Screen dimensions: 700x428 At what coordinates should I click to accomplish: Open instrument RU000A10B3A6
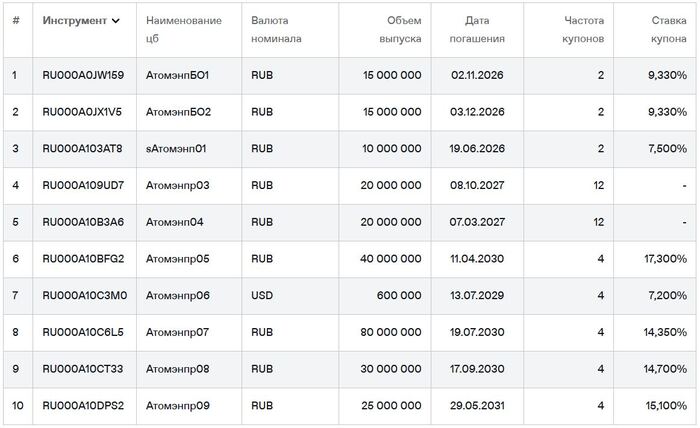coord(83,222)
